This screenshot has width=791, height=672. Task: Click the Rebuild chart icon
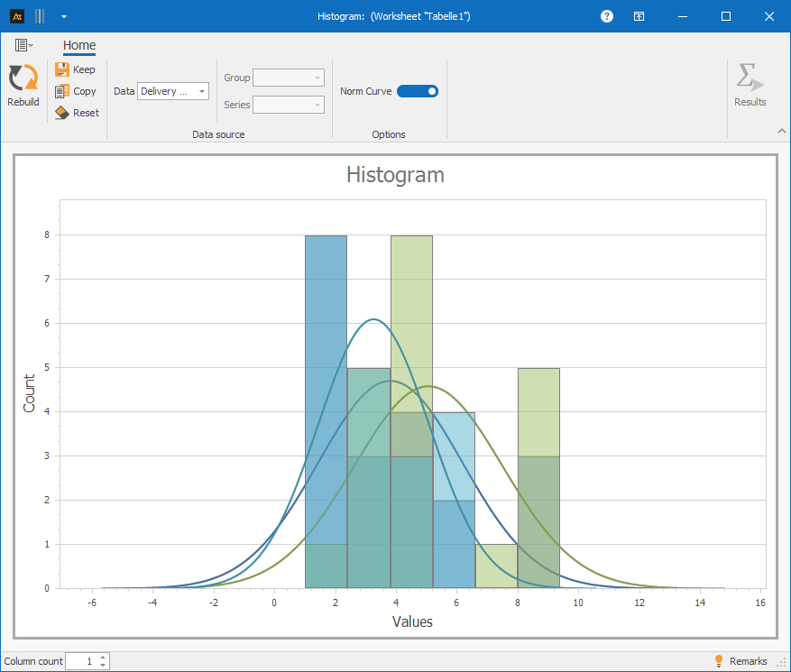tap(23, 78)
